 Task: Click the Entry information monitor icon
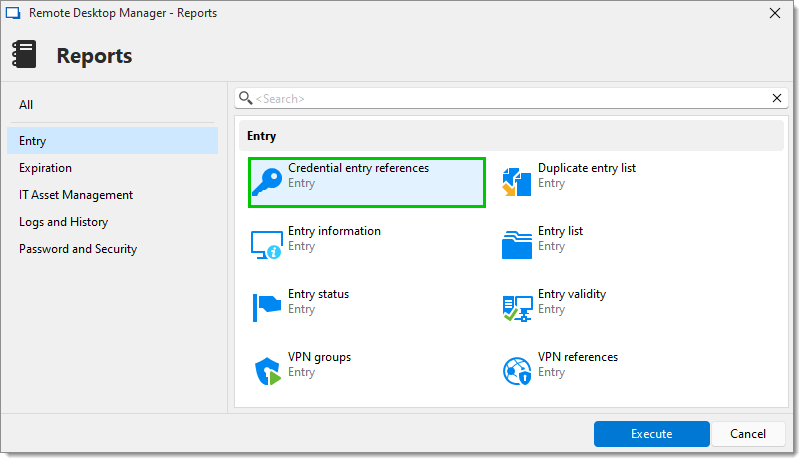[267, 245]
